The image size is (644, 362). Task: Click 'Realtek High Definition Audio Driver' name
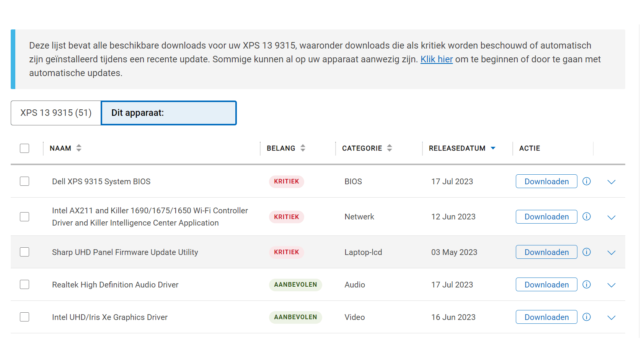(115, 284)
